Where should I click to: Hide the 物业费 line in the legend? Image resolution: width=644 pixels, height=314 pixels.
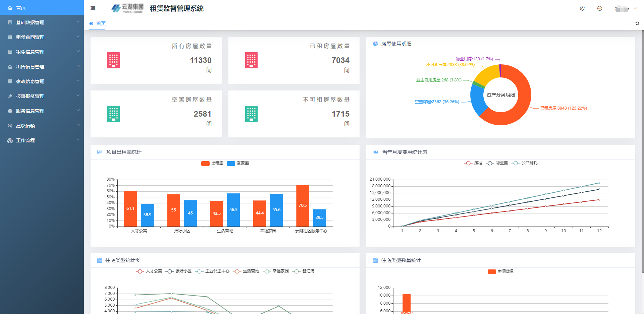pos(497,163)
